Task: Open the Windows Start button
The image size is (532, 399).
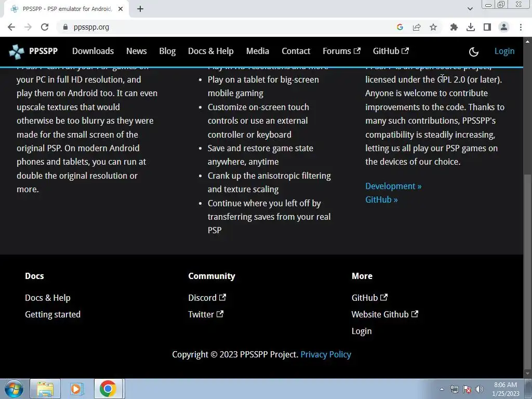Action: 14,389
